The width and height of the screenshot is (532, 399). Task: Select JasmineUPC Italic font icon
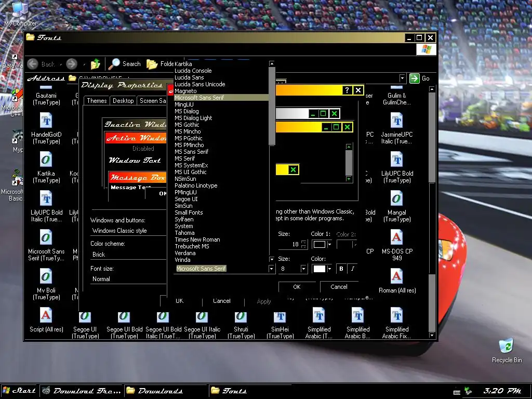coord(396,129)
